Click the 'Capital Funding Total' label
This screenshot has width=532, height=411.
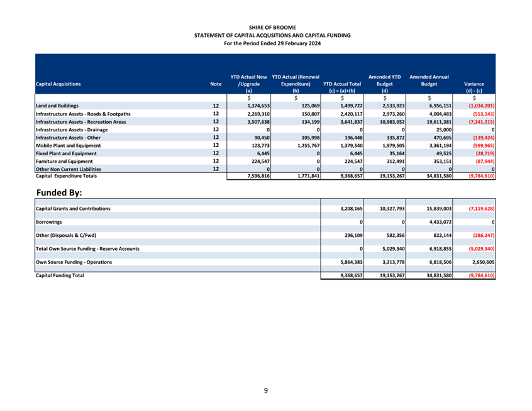coord(60,275)
